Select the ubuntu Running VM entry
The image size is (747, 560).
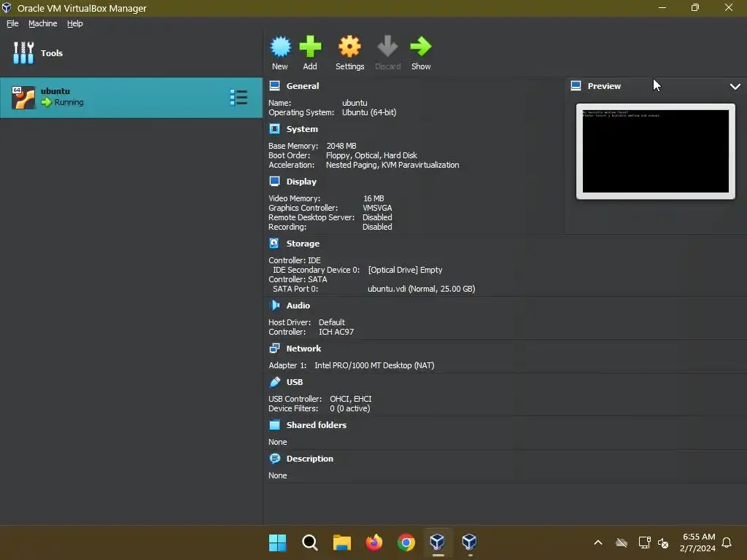(x=131, y=98)
